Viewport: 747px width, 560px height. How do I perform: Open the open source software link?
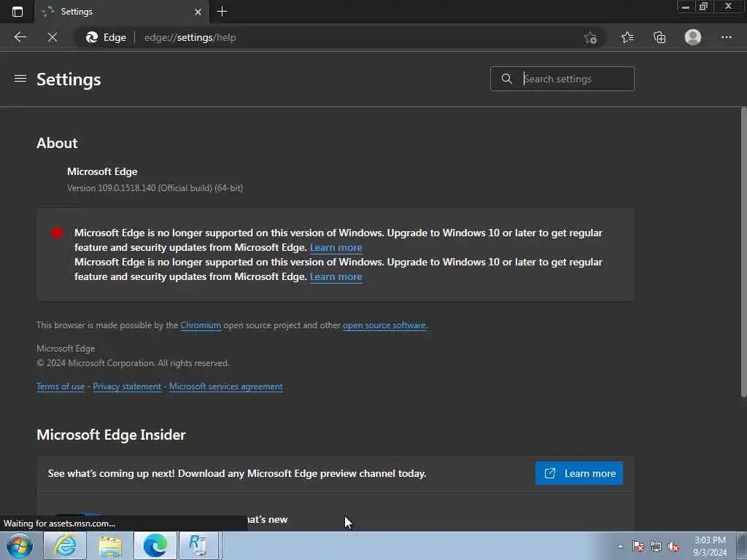384,325
